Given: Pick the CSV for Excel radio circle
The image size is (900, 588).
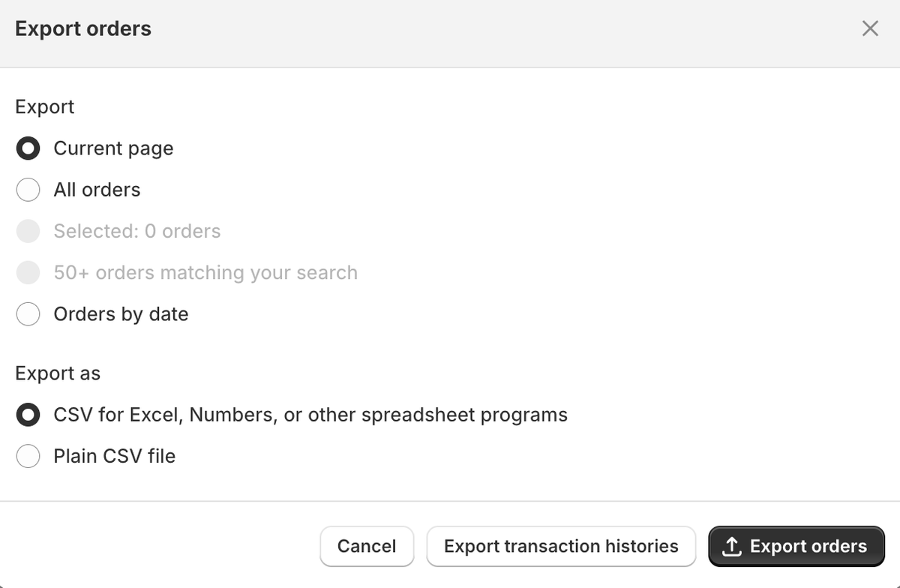Looking at the screenshot, I should click(28, 415).
